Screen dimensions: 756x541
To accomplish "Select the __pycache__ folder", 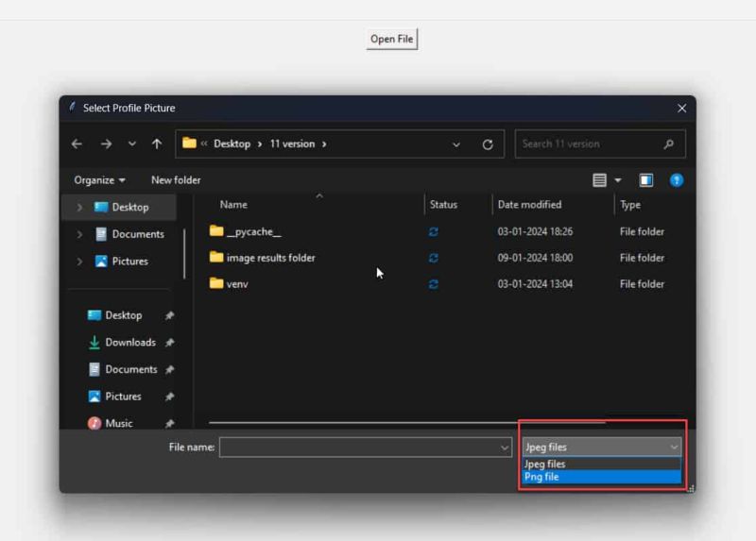I will [x=253, y=231].
